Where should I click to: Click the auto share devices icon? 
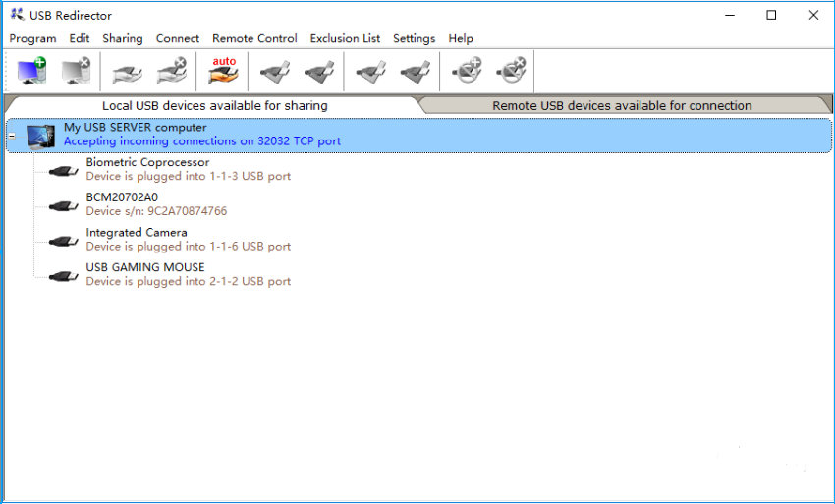click(x=224, y=72)
